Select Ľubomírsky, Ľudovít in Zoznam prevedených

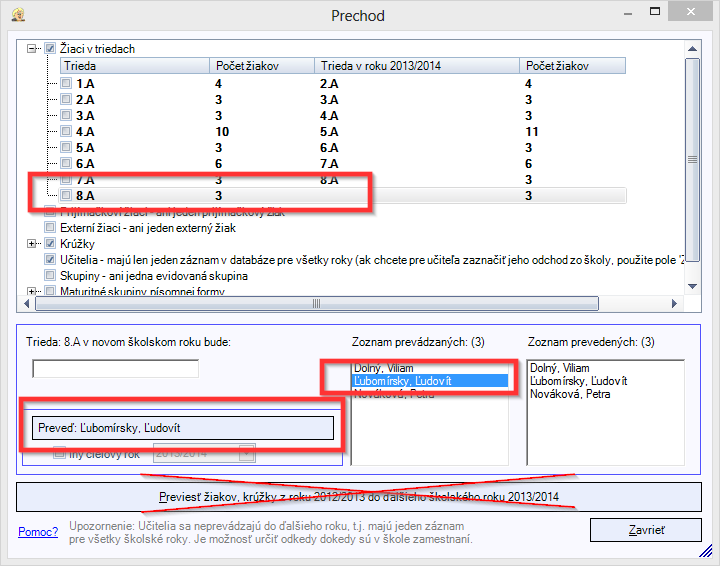pyautogui.click(x=578, y=381)
